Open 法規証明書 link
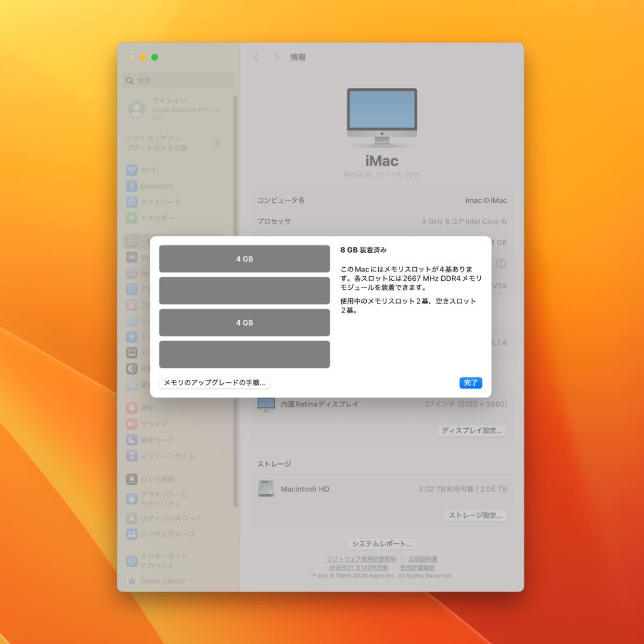This screenshot has width=644, height=644. coord(423,559)
